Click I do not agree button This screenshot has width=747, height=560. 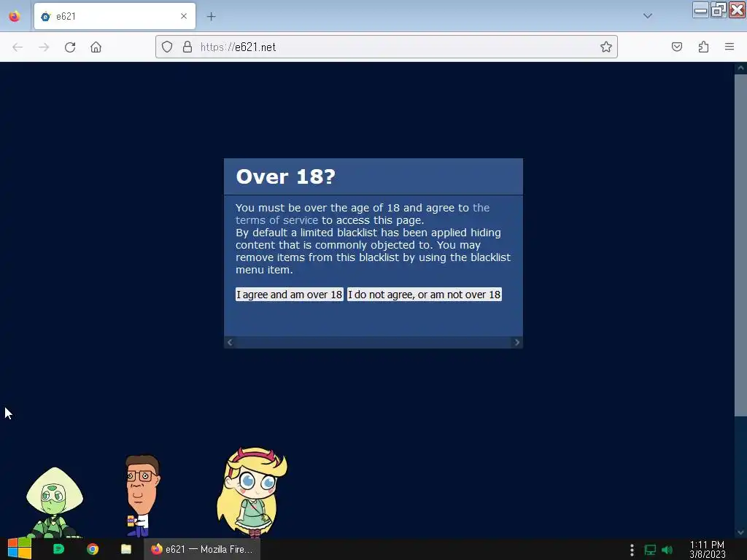[424, 295]
